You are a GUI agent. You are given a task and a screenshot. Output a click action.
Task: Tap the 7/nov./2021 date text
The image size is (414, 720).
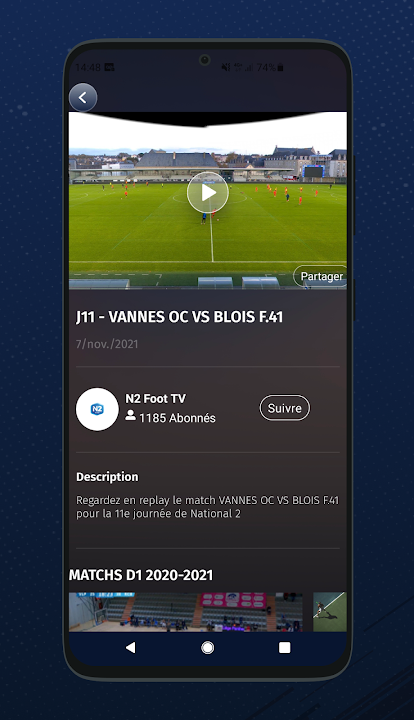(107, 344)
